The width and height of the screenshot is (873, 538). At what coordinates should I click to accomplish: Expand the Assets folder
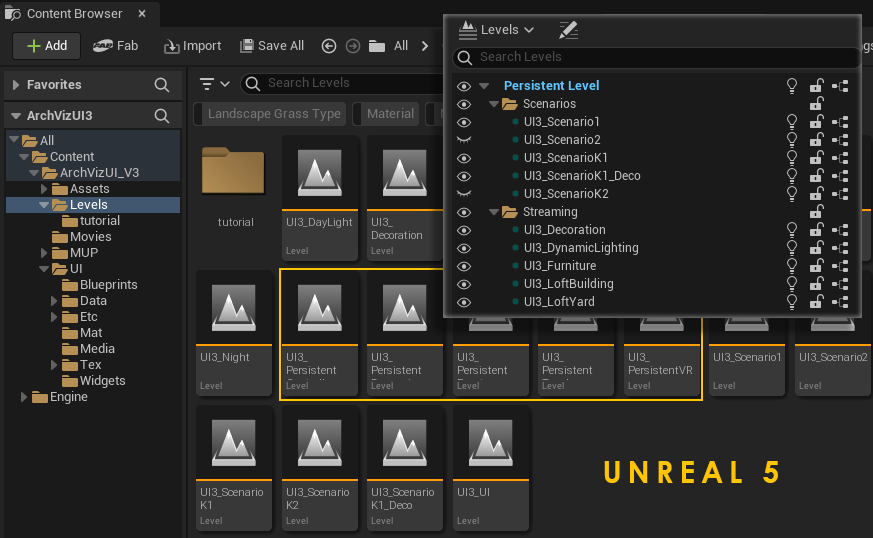point(44,189)
